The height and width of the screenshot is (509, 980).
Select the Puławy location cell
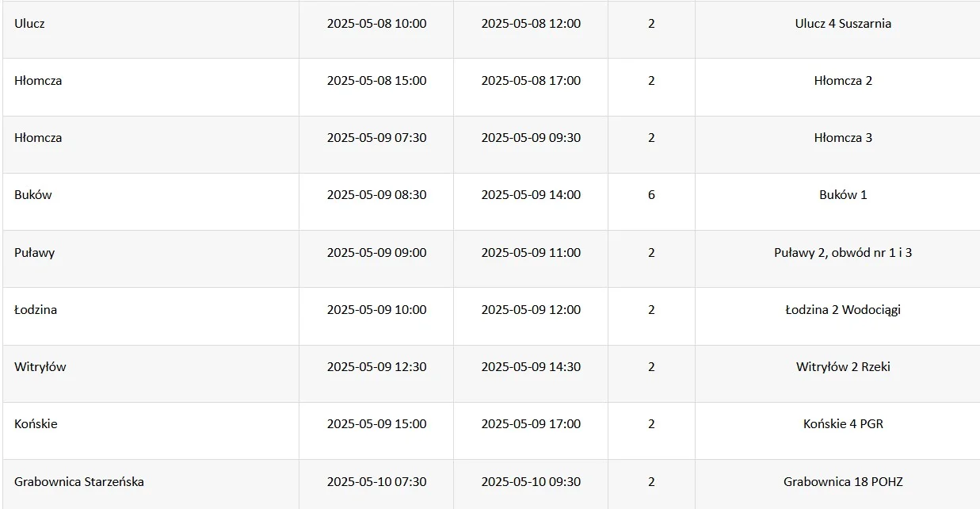click(151, 259)
